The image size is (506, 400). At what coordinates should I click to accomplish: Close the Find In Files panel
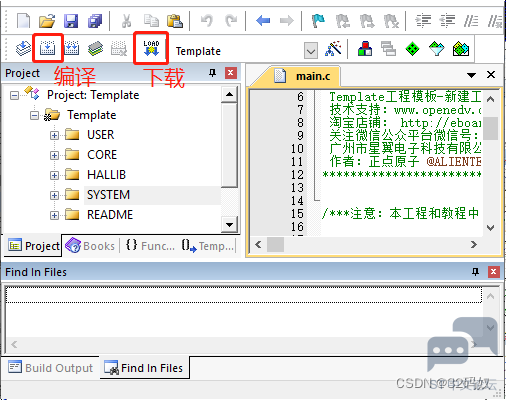pos(494,272)
